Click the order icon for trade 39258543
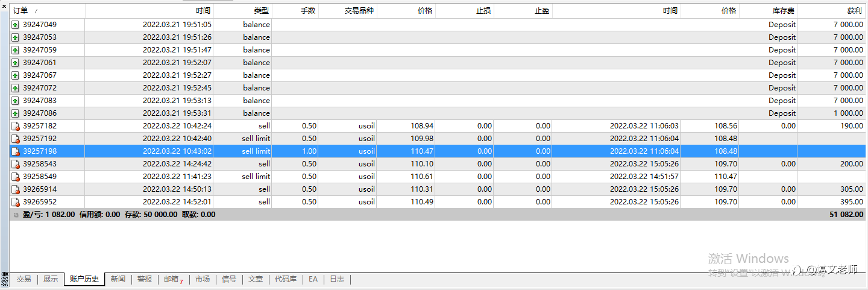Viewport: 868px width, 290px height. [x=16, y=164]
